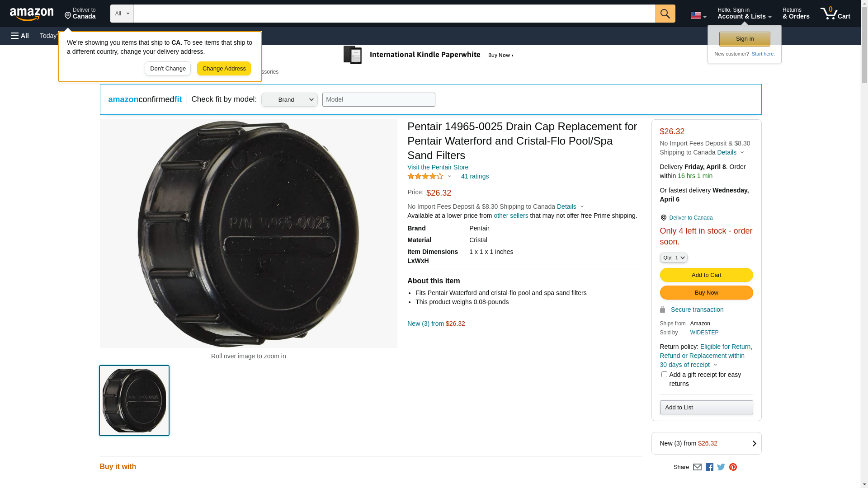This screenshot has width=868, height=488.
Task: Open the Qty quantity dropdown
Action: [674, 258]
